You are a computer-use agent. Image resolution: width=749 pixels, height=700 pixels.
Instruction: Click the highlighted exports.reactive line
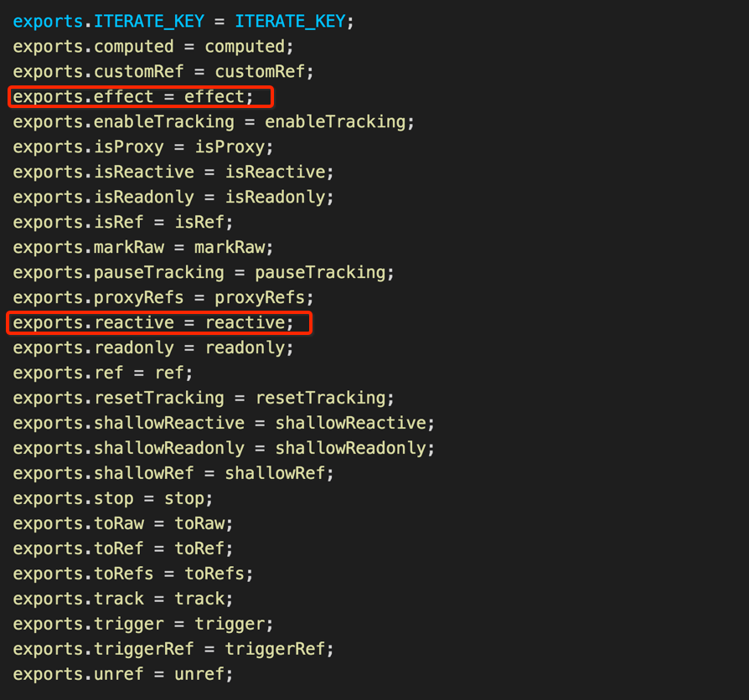tap(154, 323)
